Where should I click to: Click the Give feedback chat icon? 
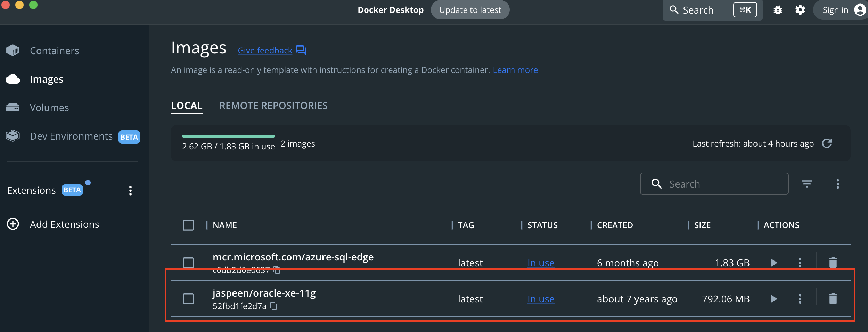coord(301,50)
